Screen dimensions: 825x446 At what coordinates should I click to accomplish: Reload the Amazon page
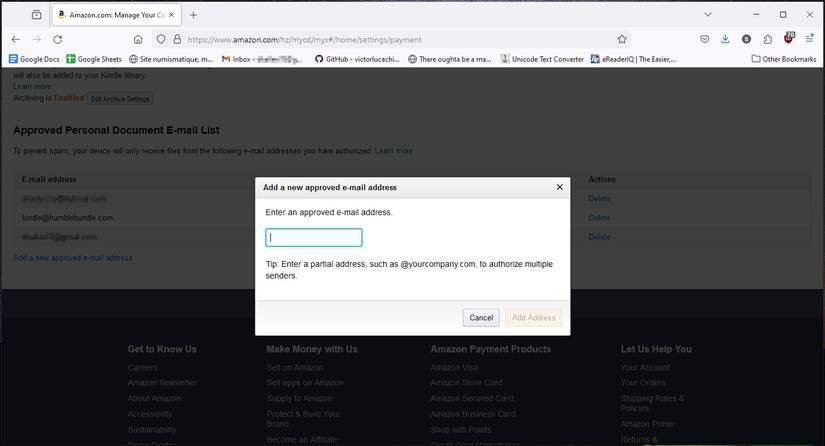point(58,39)
